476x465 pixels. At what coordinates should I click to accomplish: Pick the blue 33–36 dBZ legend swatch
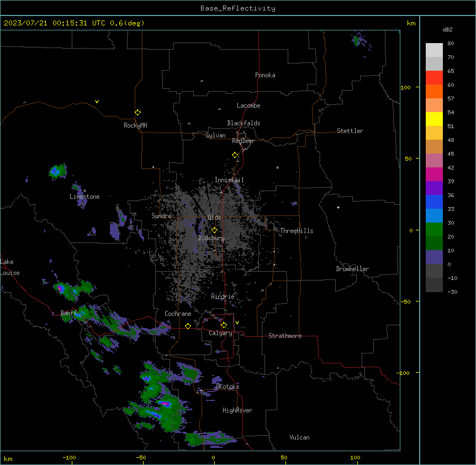[x=434, y=202]
